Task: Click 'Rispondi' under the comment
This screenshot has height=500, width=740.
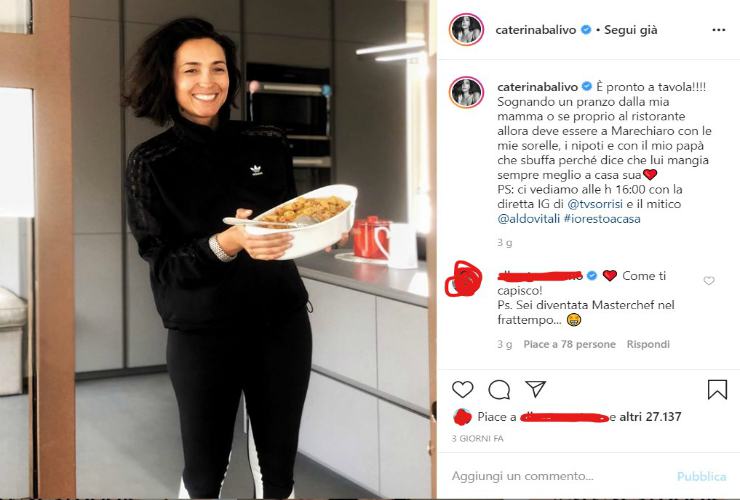Action: click(x=648, y=344)
